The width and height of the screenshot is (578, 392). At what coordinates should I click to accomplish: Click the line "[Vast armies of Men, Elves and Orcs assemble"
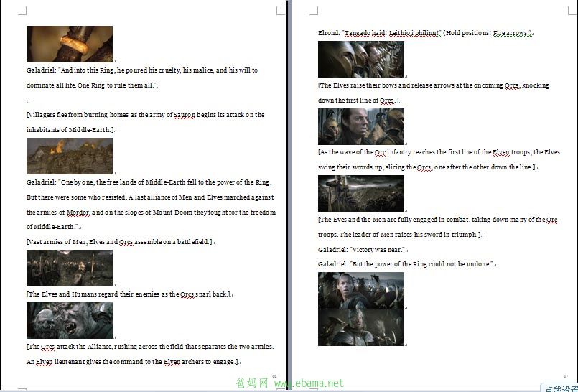pos(120,242)
